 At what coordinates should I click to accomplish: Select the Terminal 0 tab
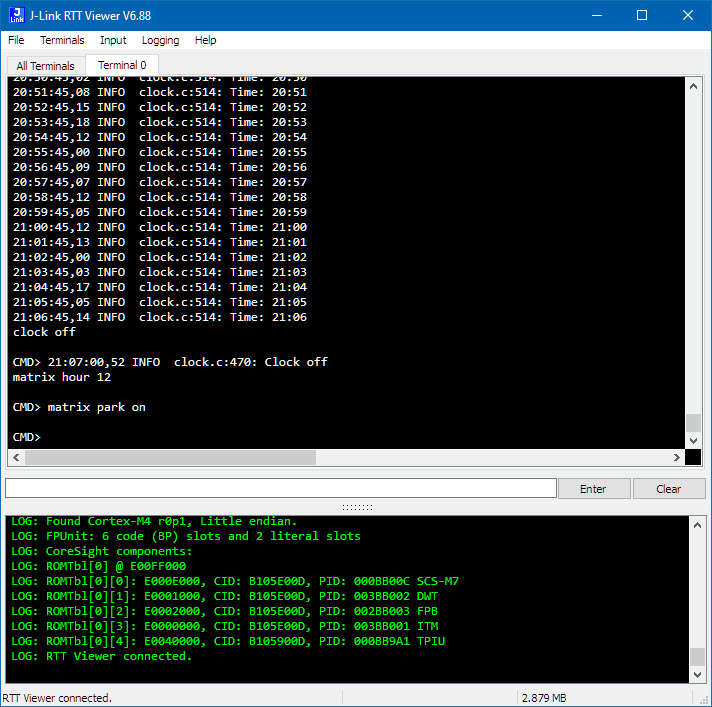(x=122, y=65)
